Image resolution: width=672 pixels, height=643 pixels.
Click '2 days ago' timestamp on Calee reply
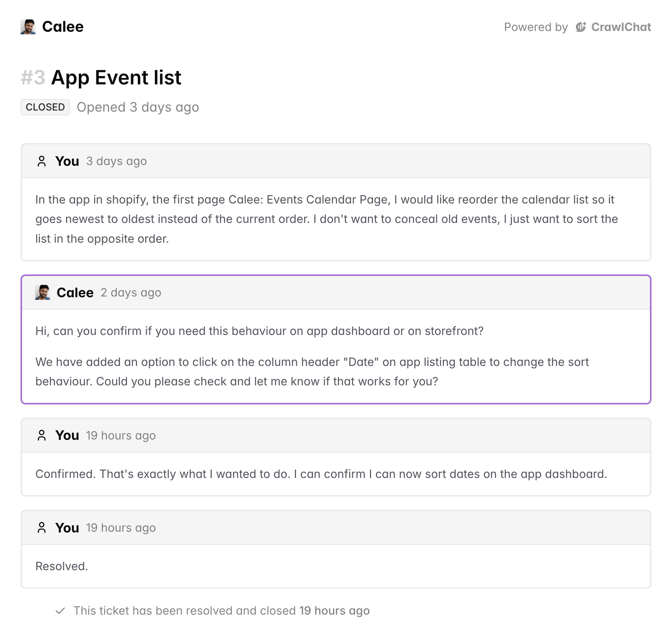click(131, 293)
